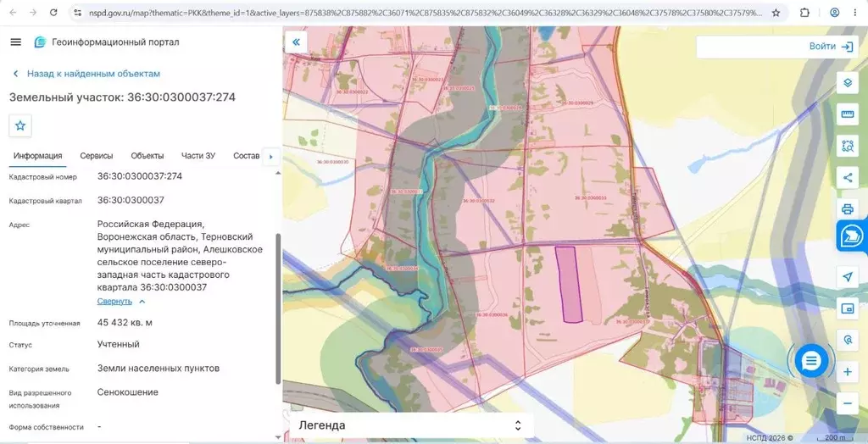Select area value 45 432 кв. м
This screenshot has width=868, height=444.
[x=125, y=322]
